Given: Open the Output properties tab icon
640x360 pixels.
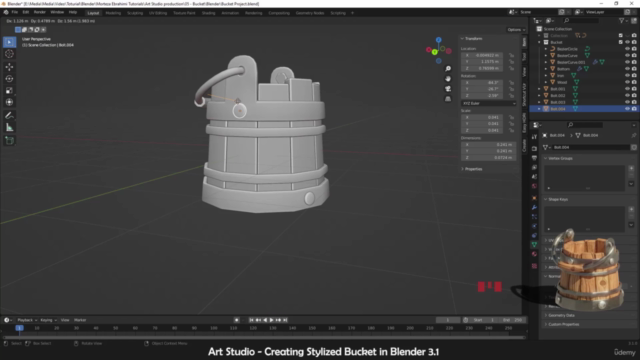Looking at the screenshot, I should 534,158.
